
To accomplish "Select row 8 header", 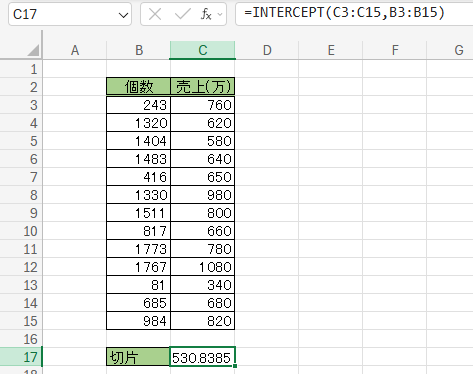I will [21, 195].
